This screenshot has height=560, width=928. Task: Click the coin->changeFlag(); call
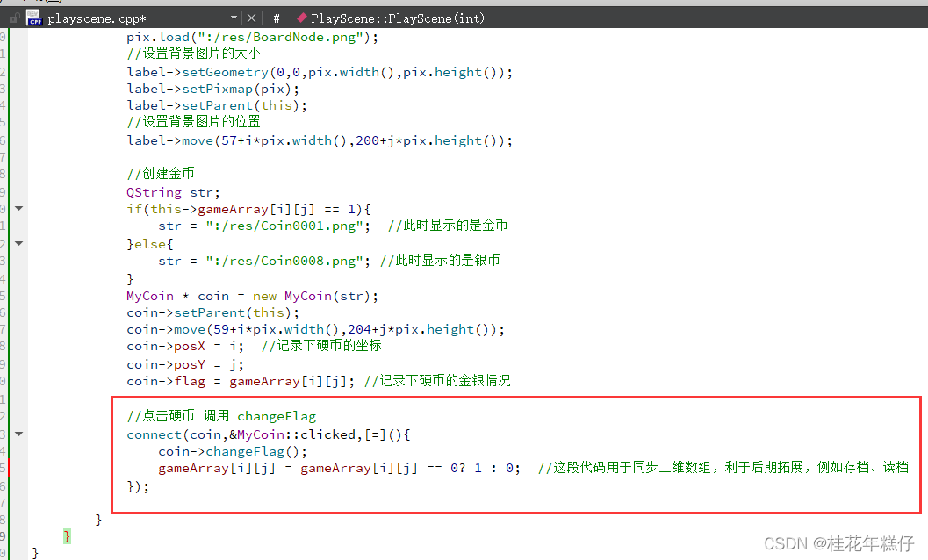(233, 452)
